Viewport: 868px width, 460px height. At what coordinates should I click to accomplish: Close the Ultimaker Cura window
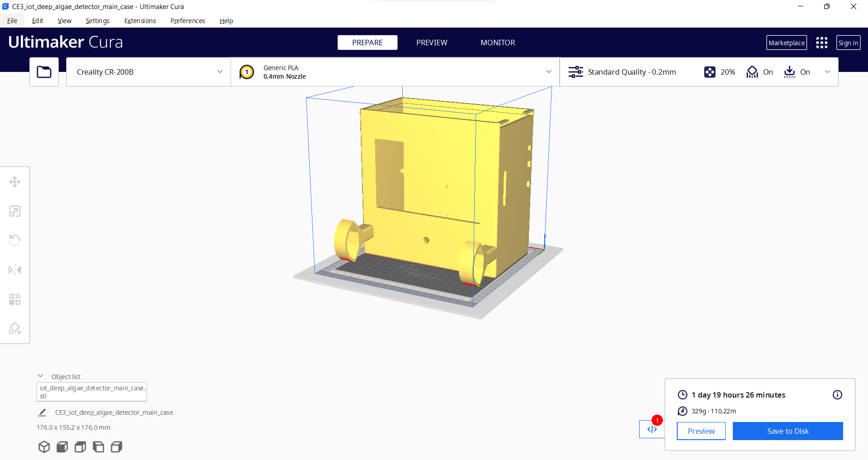tap(854, 6)
